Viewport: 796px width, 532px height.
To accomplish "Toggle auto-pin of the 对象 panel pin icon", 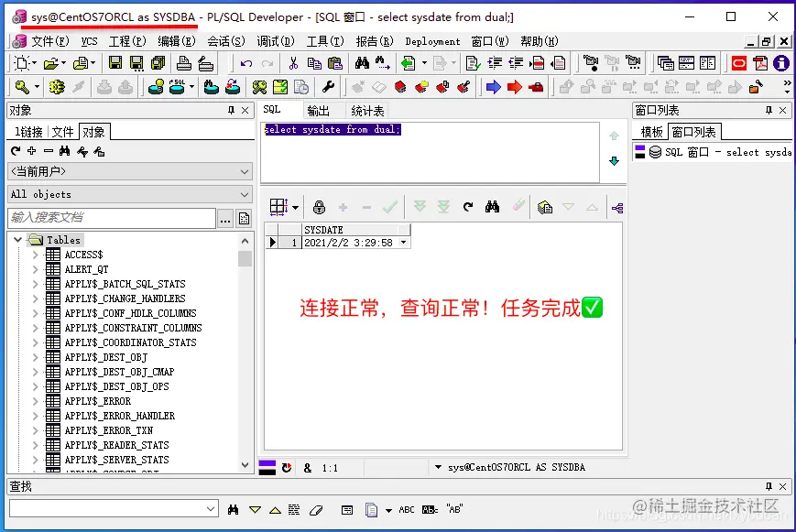I will point(232,112).
